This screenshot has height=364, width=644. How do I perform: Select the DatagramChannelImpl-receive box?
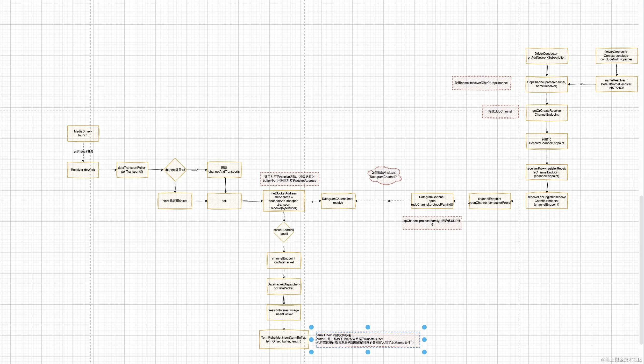338,201
